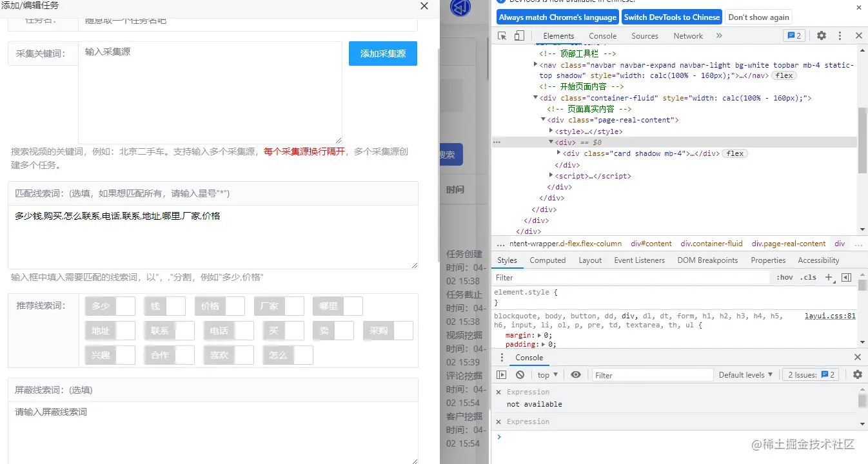Open DevTools settings gear in the top toolbar
The image size is (868, 464).
click(x=822, y=35)
